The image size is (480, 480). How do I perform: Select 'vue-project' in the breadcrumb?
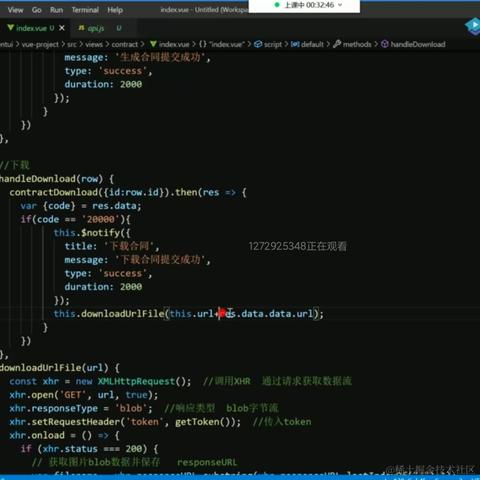click(x=40, y=44)
